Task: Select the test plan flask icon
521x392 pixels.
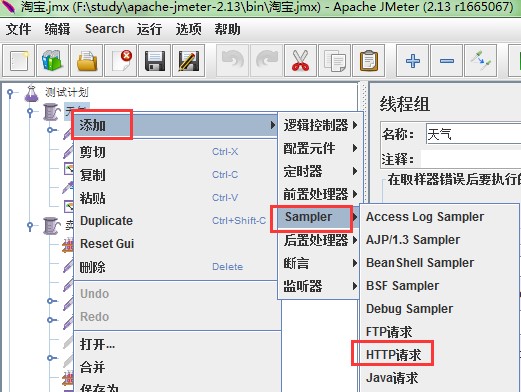Action: pos(32,93)
